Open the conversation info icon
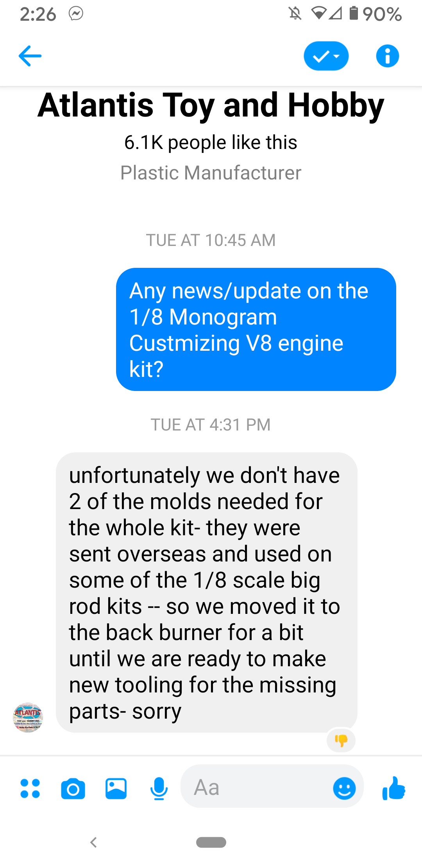Screen dimensions: 422x868 (x=387, y=56)
